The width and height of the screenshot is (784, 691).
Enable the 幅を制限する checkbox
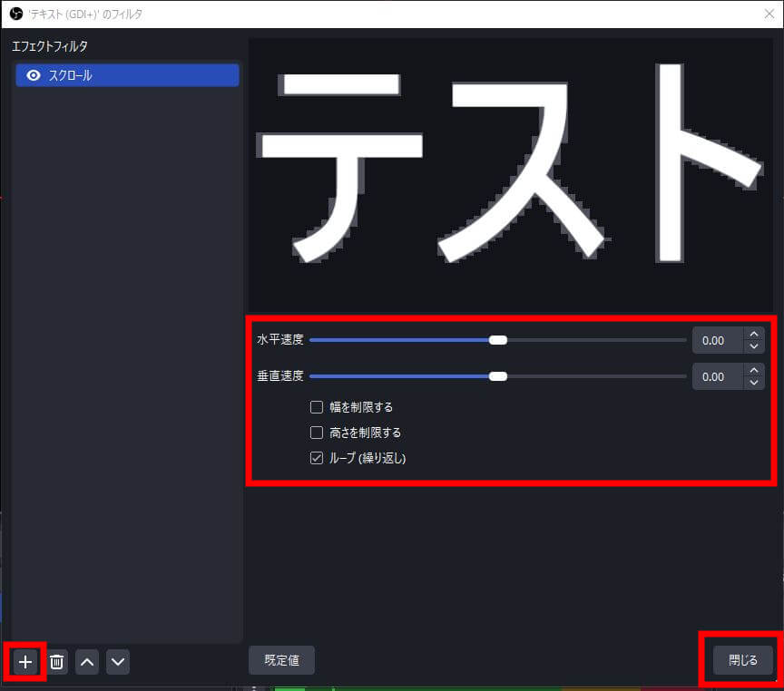[317, 407]
